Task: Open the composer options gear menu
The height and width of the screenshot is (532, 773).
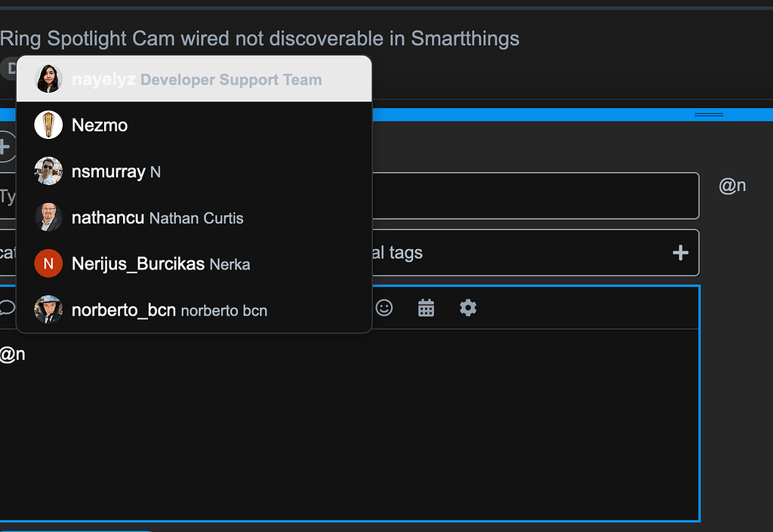Action: coord(468,308)
